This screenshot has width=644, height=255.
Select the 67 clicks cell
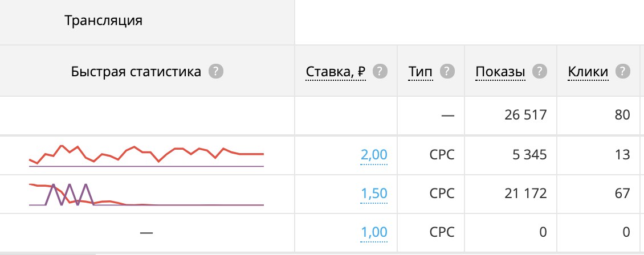[x=600, y=194]
